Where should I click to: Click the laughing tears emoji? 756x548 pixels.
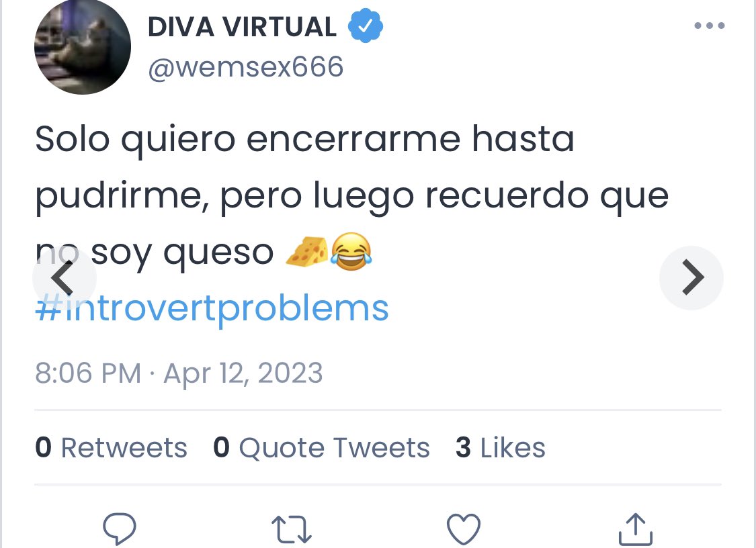click(x=351, y=251)
